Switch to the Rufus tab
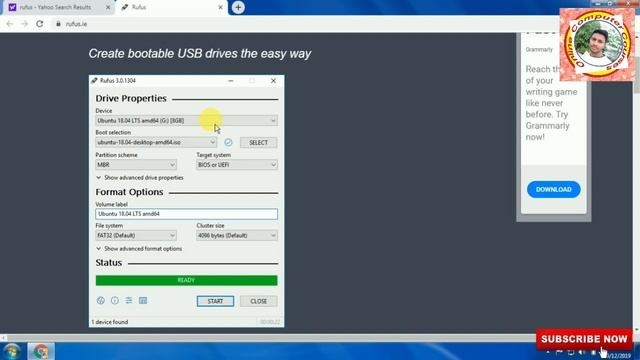The width and height of the screenshot is (640, 360). pos(171,7)
